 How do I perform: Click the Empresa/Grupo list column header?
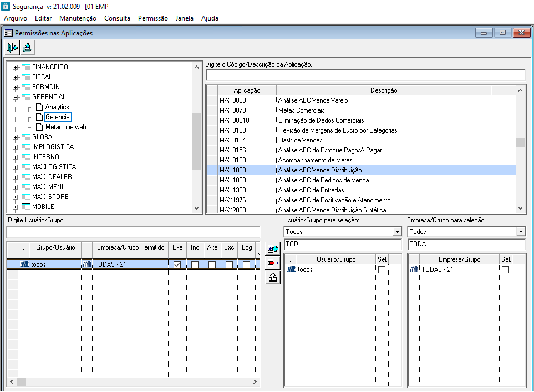459,259
